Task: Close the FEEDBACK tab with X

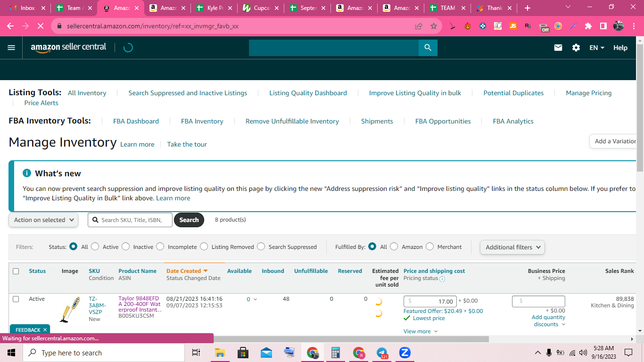Action: 45,330
